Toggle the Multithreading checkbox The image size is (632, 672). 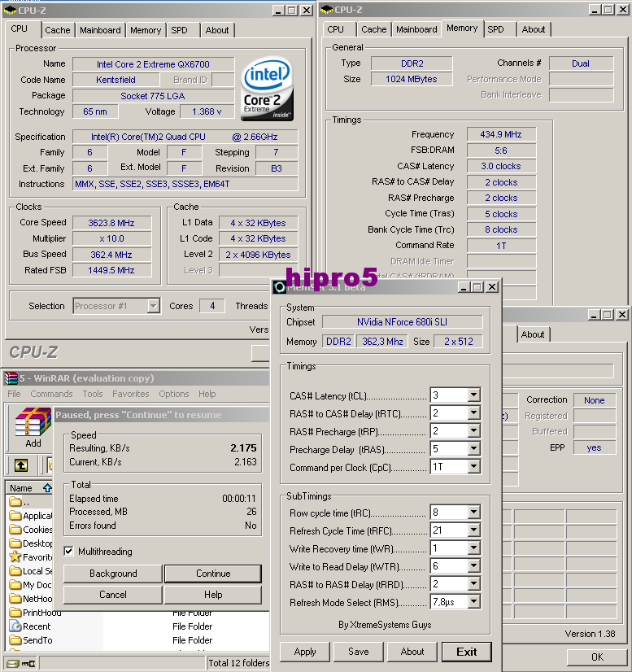coord(68,551)
